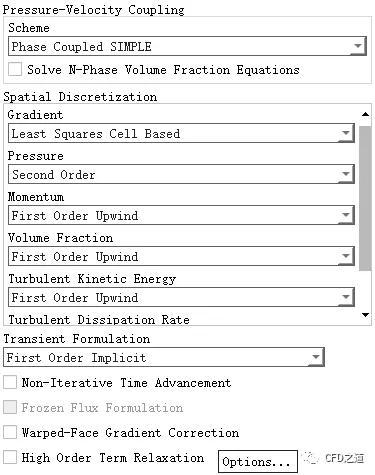Click scroll up arrow in Spatial Discretization

tap(365, 114)
